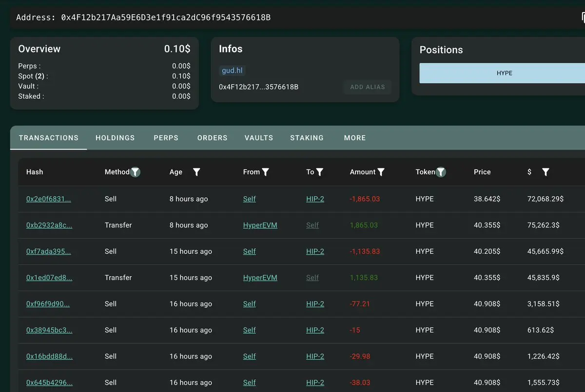Click the -1,865.03 amount cell
The image size is (585, 392).
click(x=365, y=199)
